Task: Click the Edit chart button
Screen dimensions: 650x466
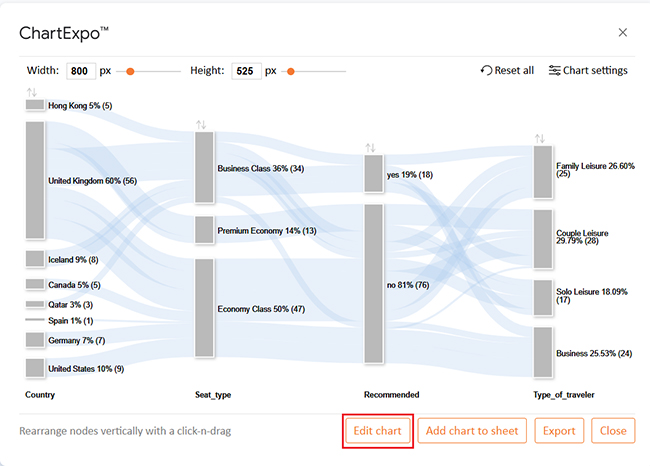Action: click(377, 431)
